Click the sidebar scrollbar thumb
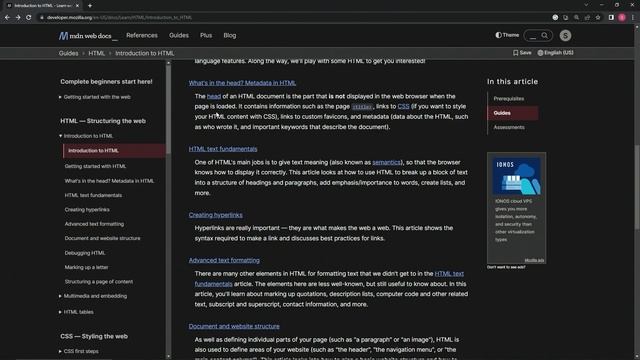 168,110
